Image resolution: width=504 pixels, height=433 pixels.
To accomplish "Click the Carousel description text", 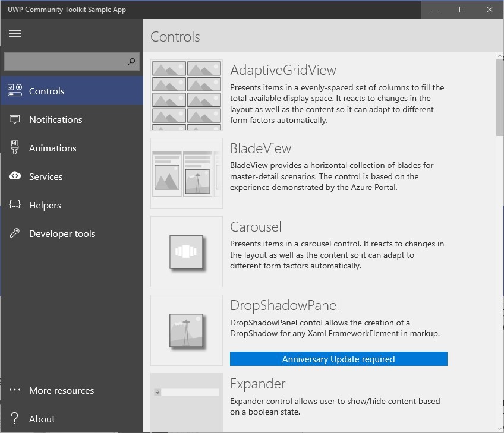I will click(337, 255).
